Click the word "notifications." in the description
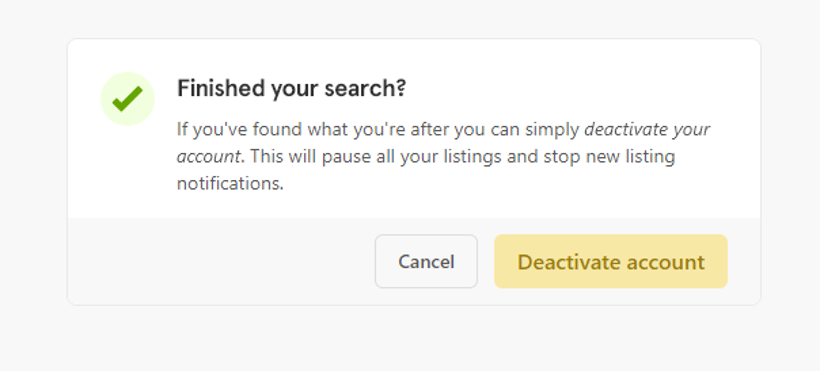The width and height of the screenshot is (820, 371). point(230,184)
